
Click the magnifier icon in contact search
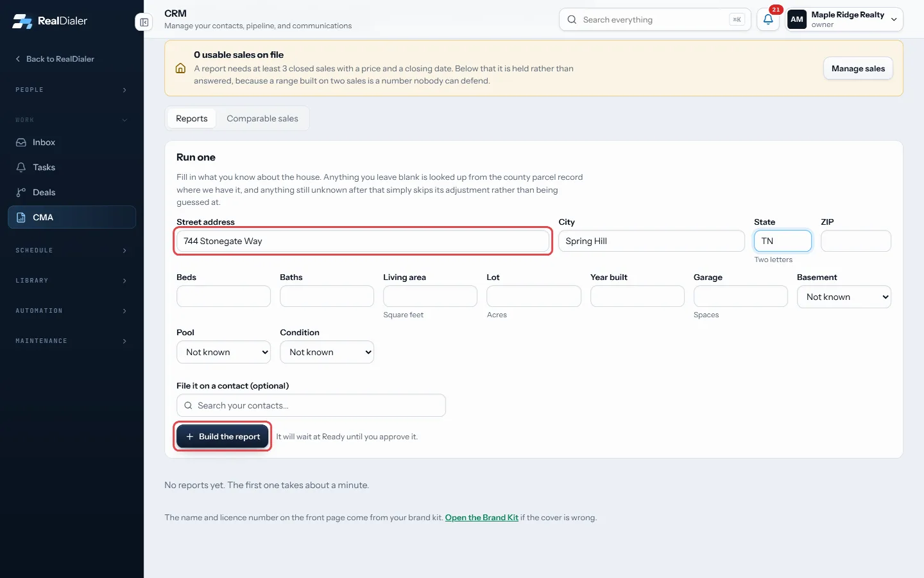[x=188, y=406]
